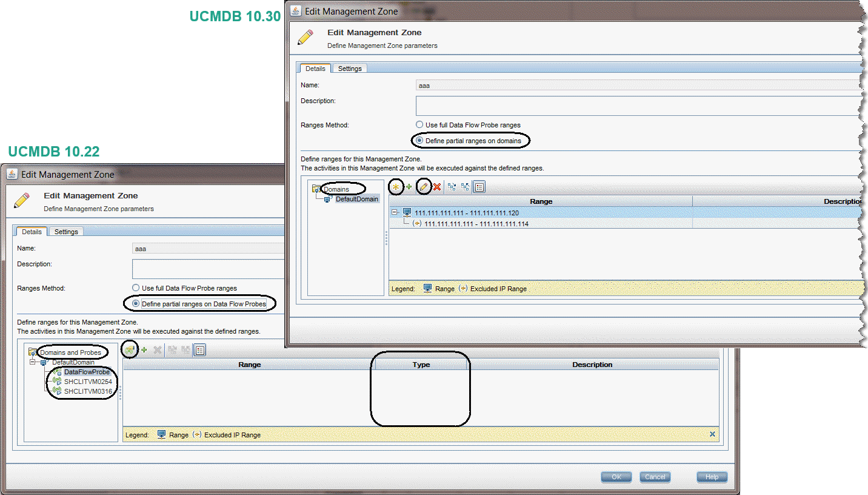Click the Range column header in 10.22 table
Screen dimensions: 868x495
(249, 365)
